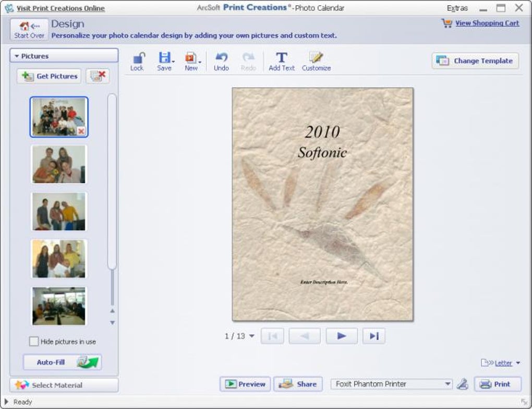Click the thumbnail list down arrow
Image resolution: width=532 pixels, height=409 pixels.
112,322
